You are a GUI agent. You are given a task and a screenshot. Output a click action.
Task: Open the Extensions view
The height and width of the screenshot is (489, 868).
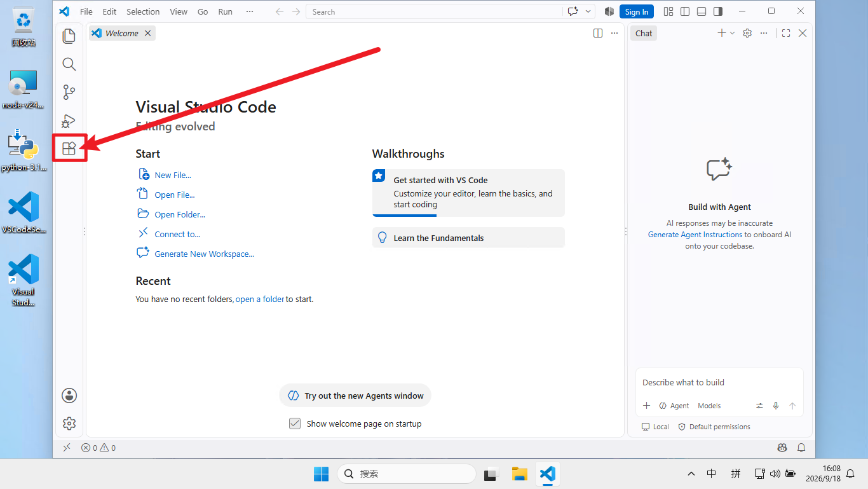click(x=69, y=149)
